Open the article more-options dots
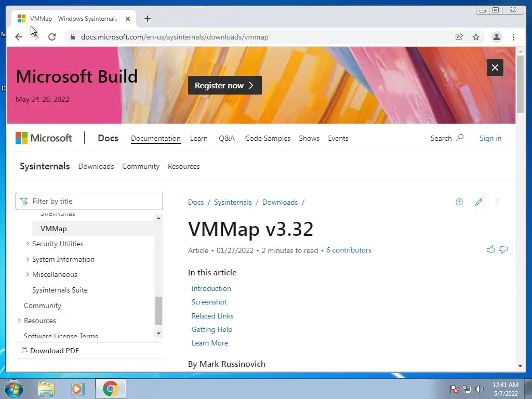Image resolution: width=532 pixels, height=399 pixels. (498, 202)
